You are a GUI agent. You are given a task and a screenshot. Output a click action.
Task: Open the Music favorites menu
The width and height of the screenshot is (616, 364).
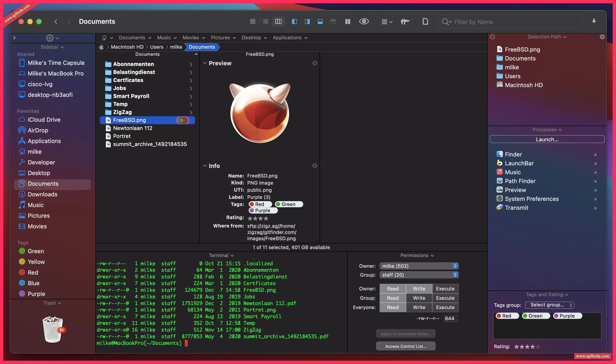[167, 38]
